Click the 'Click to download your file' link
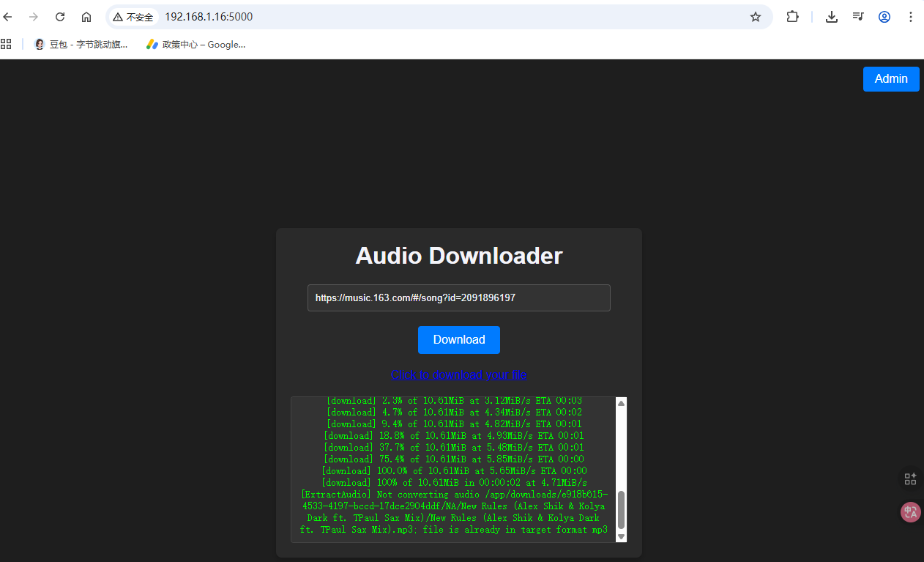Image resolution: width=924 pixels, height=562 pixels. [458, 374]
